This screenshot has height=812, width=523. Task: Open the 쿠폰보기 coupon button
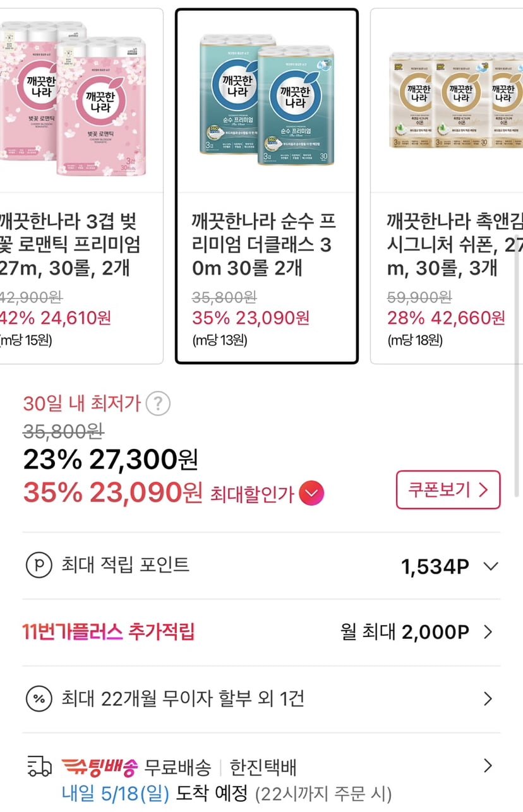448,489
